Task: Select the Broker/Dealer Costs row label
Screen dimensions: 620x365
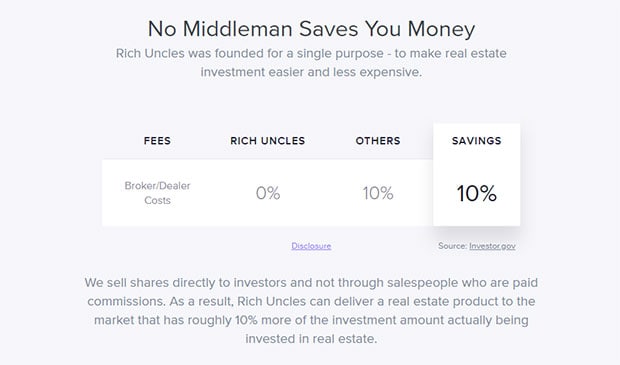Action: coord(157,193)
